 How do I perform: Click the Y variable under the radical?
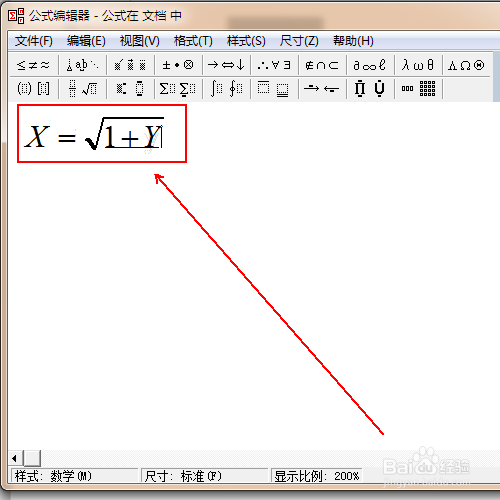coord(152,137)
